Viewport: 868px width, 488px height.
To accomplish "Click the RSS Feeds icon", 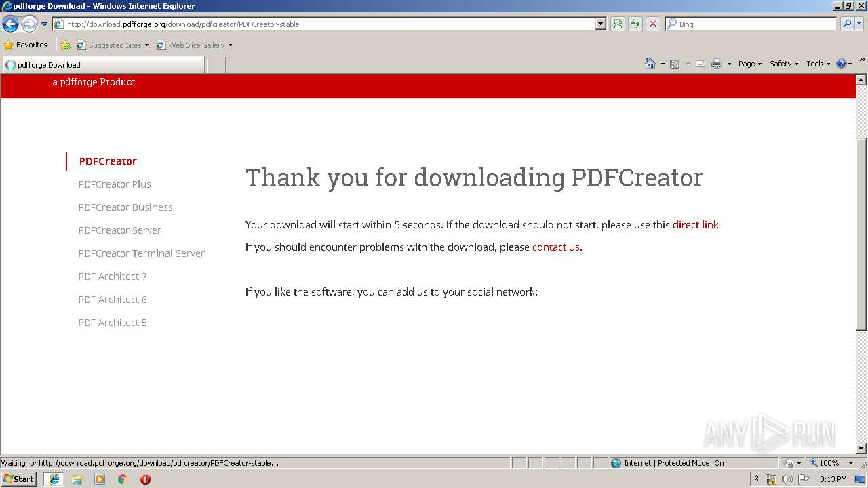I will (675, 64).
